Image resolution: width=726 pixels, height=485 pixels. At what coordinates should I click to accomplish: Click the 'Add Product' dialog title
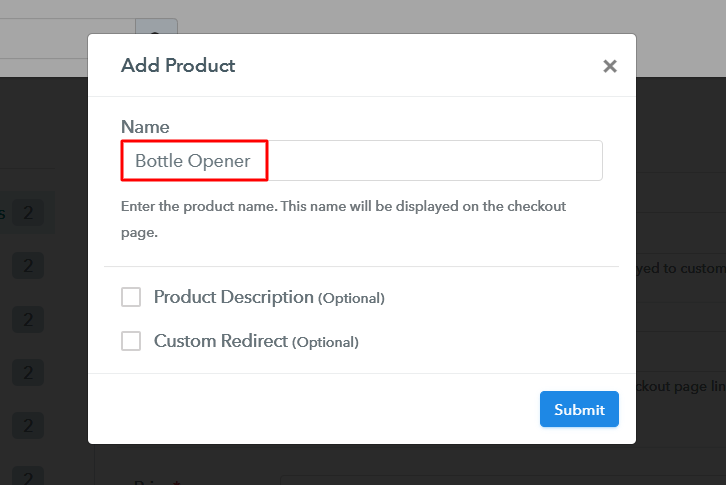178,65
